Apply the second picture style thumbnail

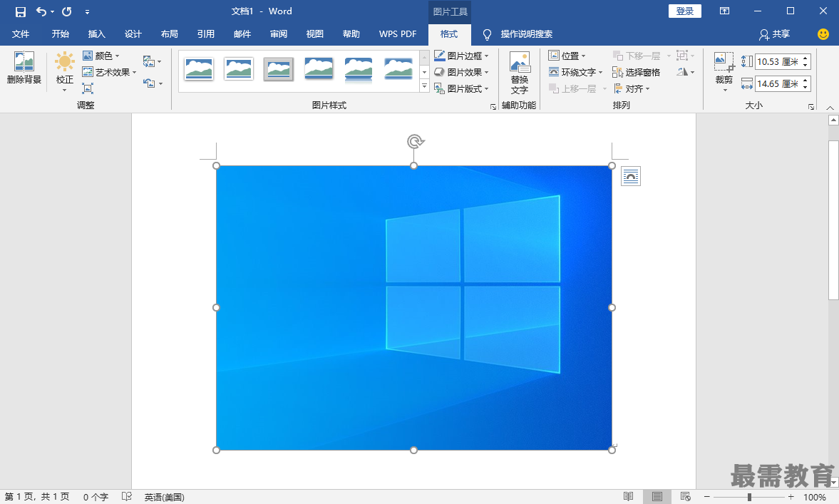[x=239, y=69]
